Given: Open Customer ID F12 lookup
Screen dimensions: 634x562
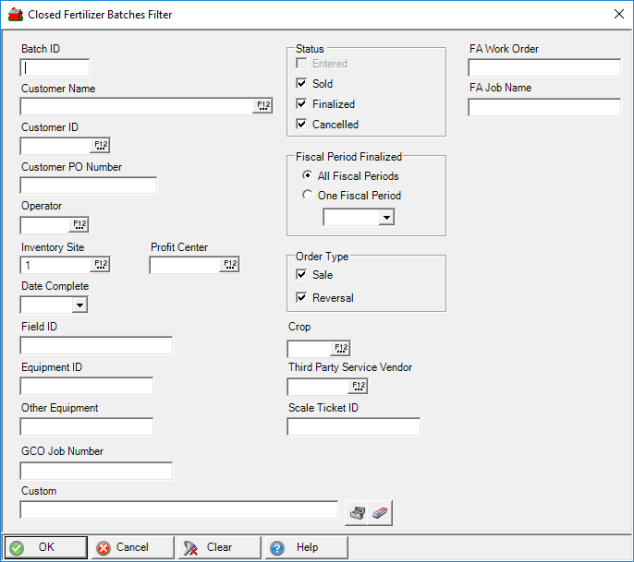Looking at the screenshot, I should [101, 145].
